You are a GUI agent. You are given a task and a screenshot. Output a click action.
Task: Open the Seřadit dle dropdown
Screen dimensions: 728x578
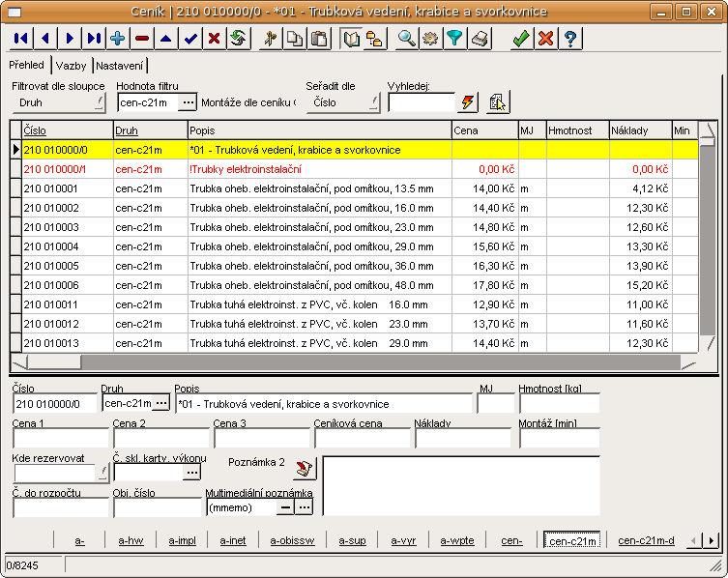tap(342, 102)
